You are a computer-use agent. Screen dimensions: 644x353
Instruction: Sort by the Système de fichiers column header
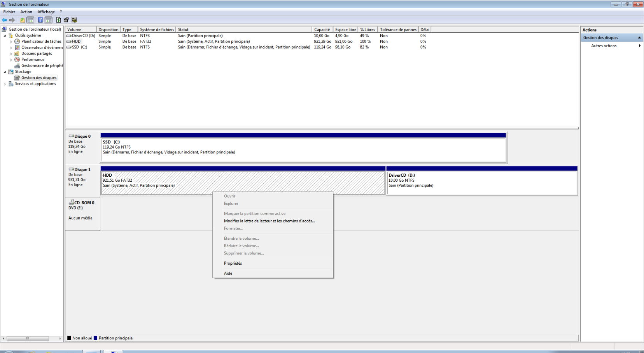coord(157,30)
